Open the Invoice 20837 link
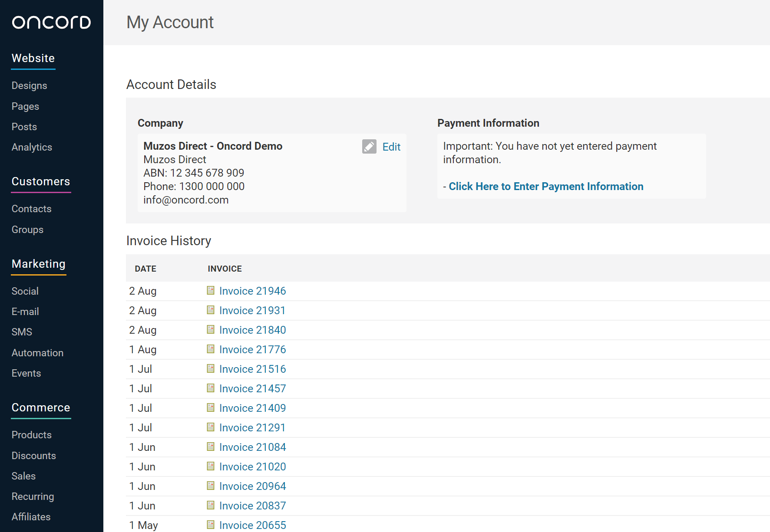The height and width of the screenshot is (532, 770). [252, 506]
